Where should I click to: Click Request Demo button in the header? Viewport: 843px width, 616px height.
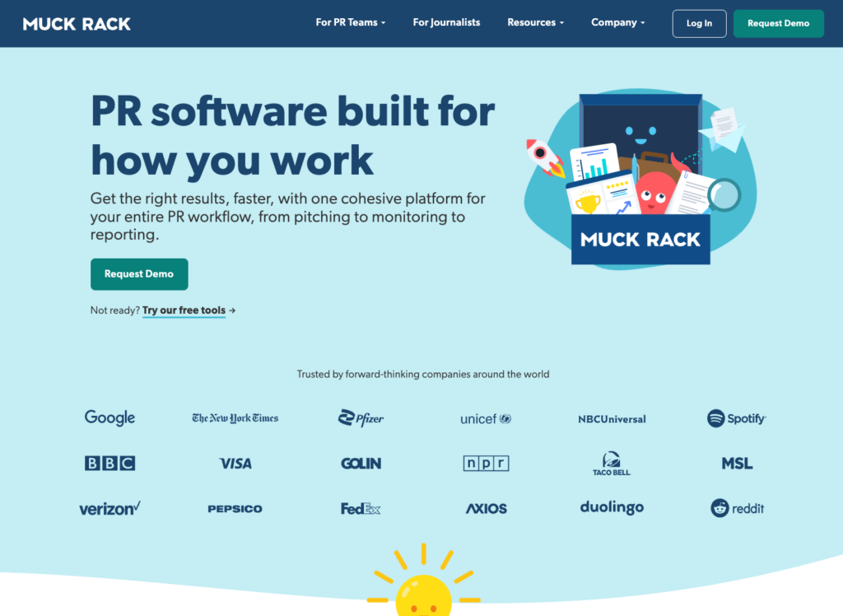[778, 24]
